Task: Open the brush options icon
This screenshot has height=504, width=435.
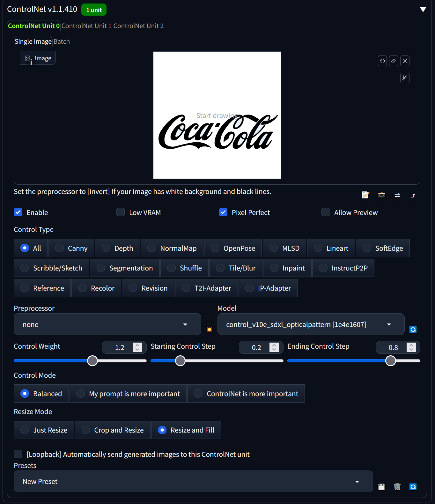Action: (405, 78)
